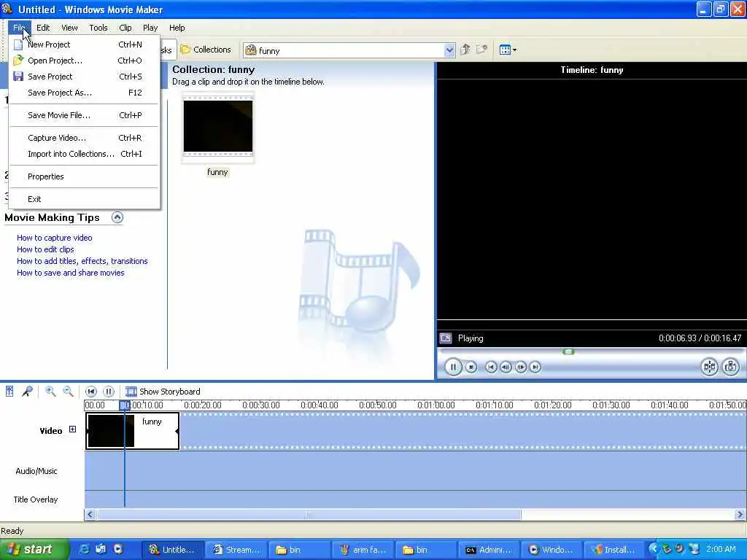Pause timeline playback in timeline toolbar
The image size is (747, 560).
point(109,392)
